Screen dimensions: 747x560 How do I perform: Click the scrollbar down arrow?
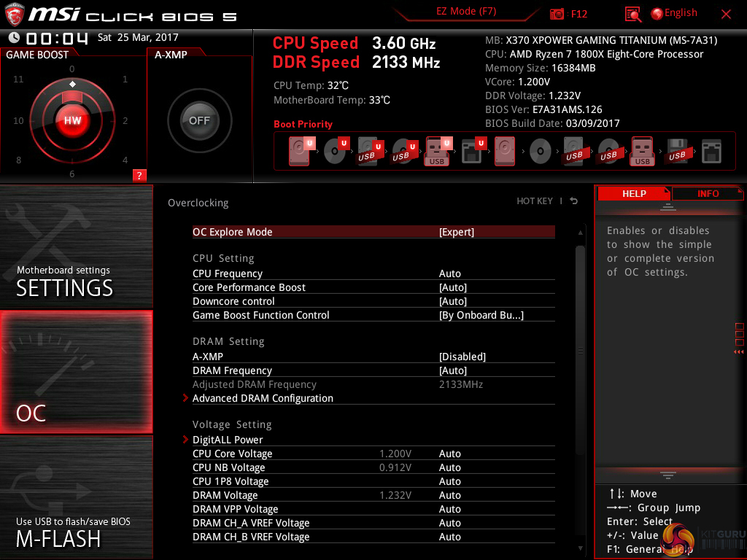580,548
